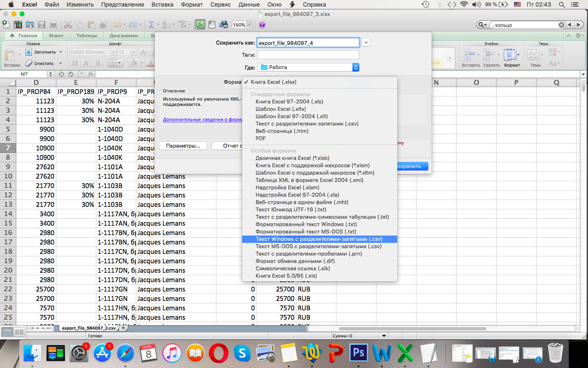The width and height of the screenshot is (588, 368).
Task: Clear the search field text with X
Action: coord(561,25)
